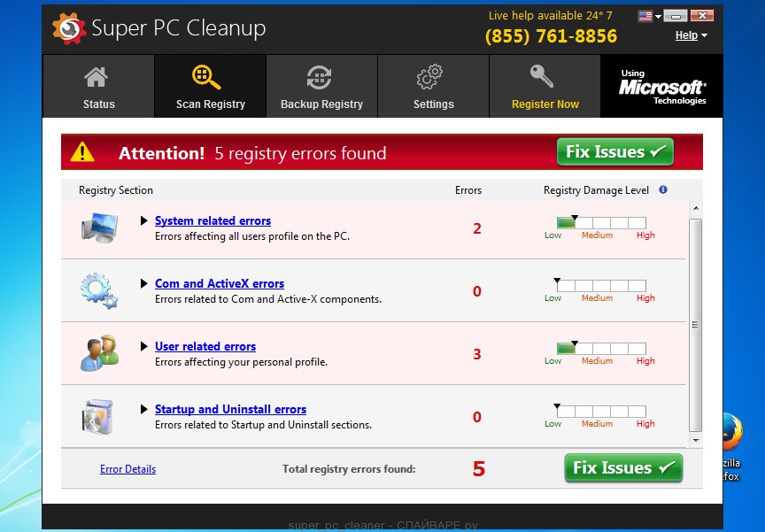Image resolution: width=765 pixels, height=532 pixels.
Task: Open the Startup and Uninstall errors link
Action: coord(231,410)
